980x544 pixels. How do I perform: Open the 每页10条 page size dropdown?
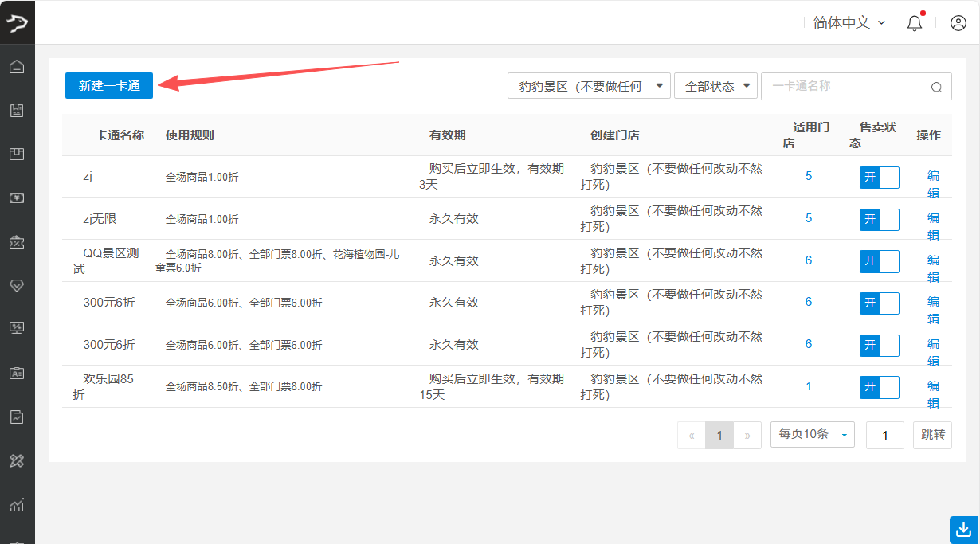coord(812,434)
